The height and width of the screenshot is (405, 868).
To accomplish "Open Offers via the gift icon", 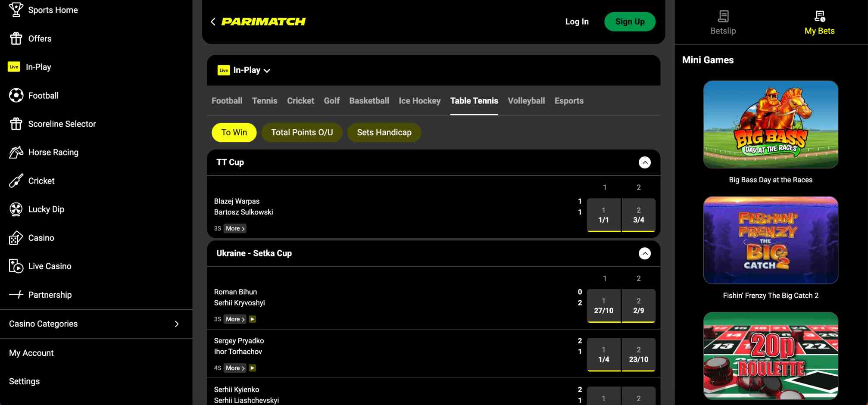I will pyautogui.click(x=16, y=38).
